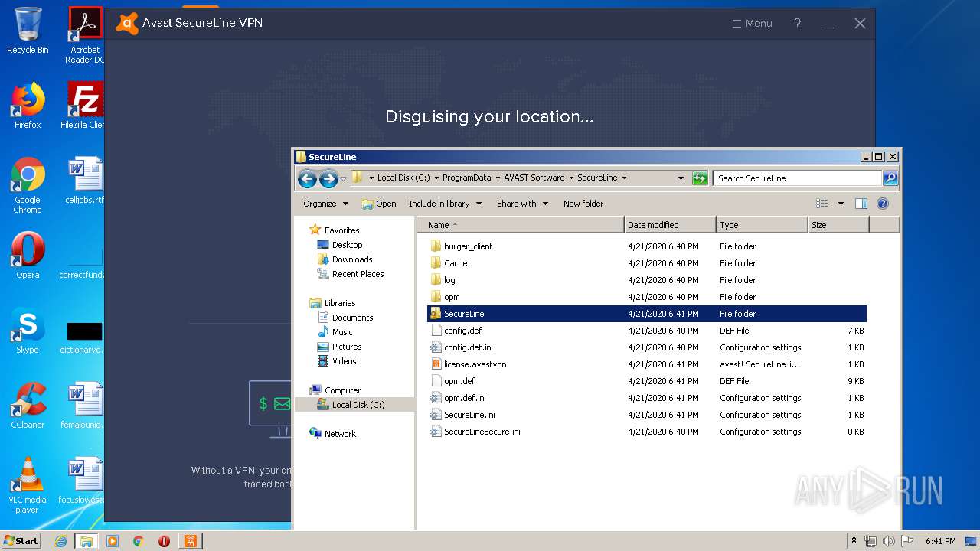Viewport: 980px width, 551px height.
Task: Open Videos library in navigation pane
Action: [x=344, y=361]
